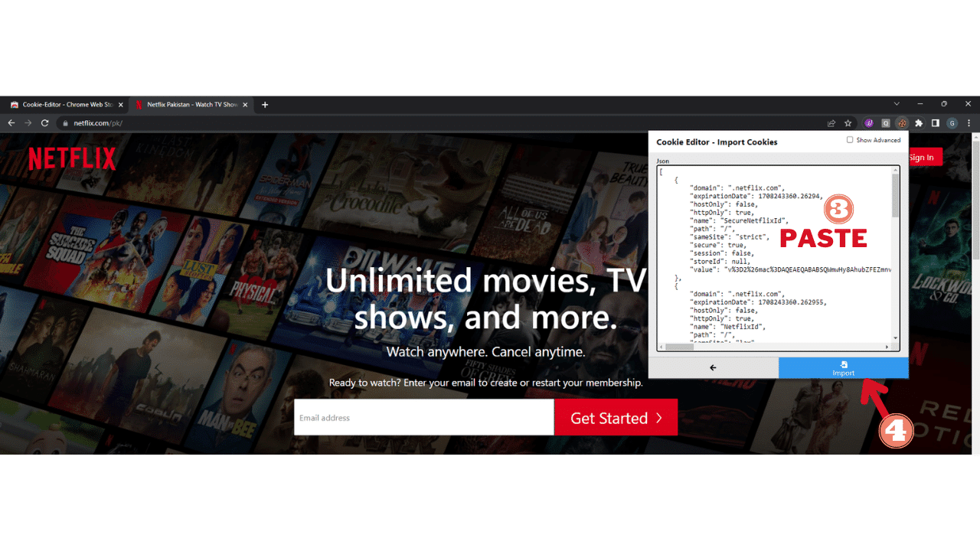Click the Netflix logo
This screenshot has height=551, width=980.
tap(72, 159)
